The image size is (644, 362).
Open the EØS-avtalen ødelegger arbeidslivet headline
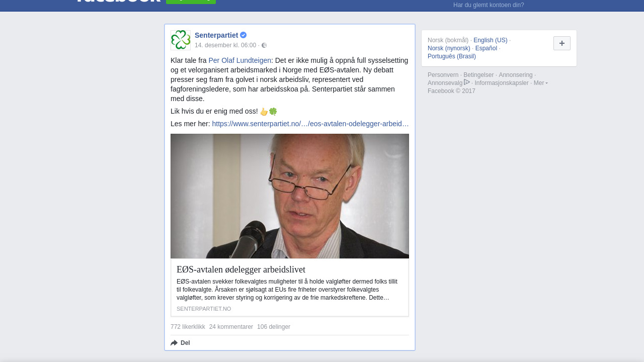(x=241, y=269)
